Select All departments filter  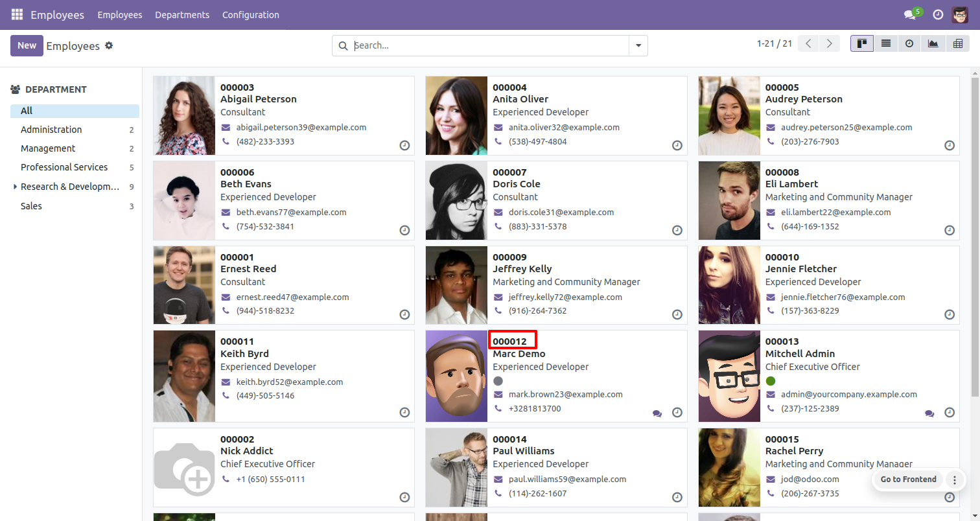(75, 111)
